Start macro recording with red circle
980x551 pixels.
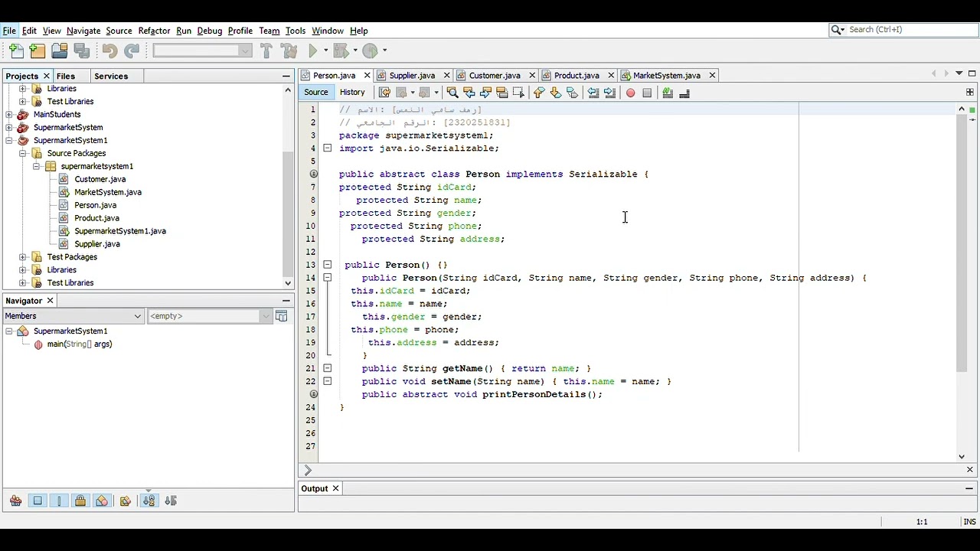[630, 93]
